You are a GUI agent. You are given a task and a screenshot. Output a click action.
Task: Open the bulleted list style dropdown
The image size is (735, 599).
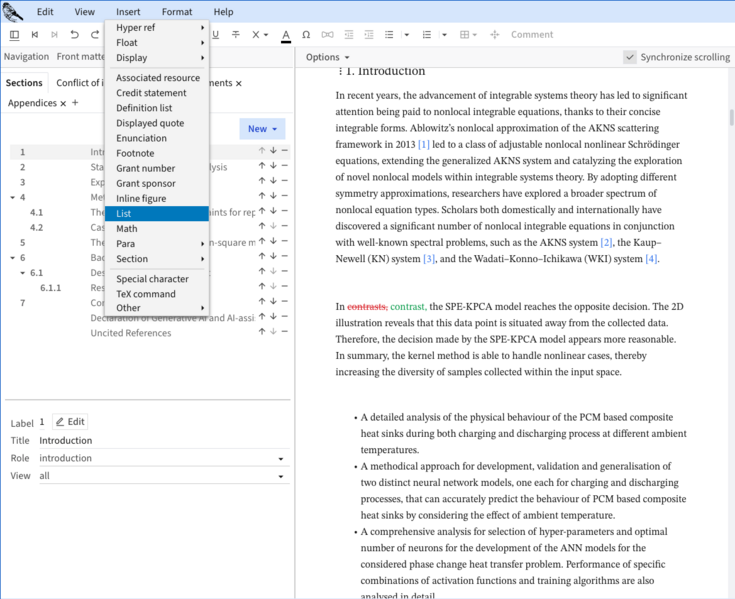[x=406, y=35]
